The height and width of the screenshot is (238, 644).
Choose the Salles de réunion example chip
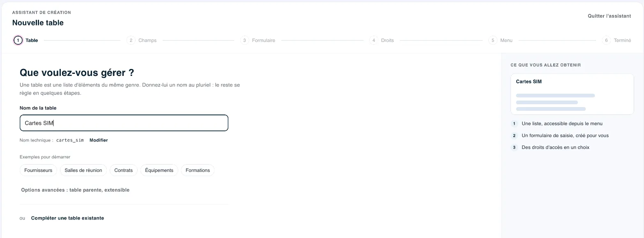tap(83, 170)
